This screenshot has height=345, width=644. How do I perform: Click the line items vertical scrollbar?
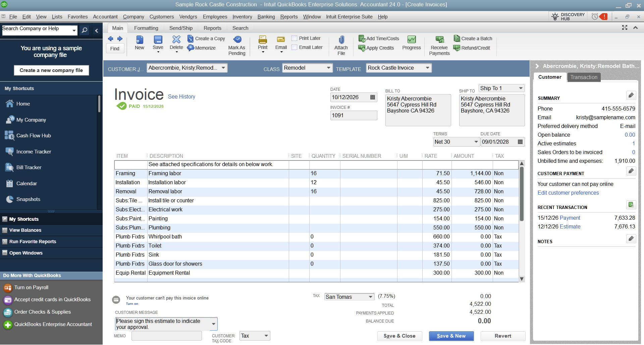(522, 194)
